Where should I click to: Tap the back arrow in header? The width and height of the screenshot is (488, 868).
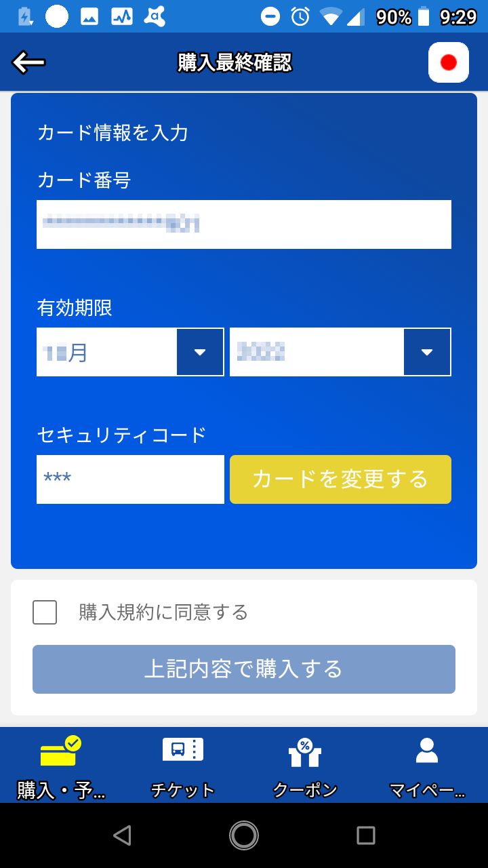click(28, 62)
